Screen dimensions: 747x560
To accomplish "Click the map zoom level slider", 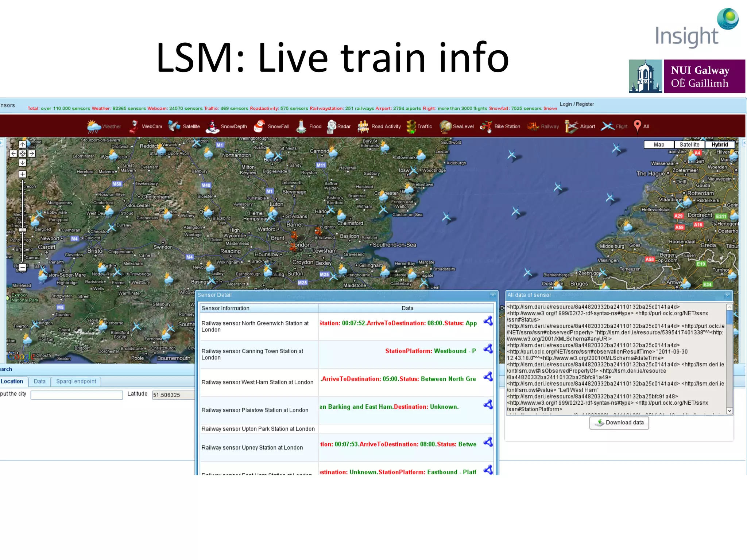I will [23, 230].
